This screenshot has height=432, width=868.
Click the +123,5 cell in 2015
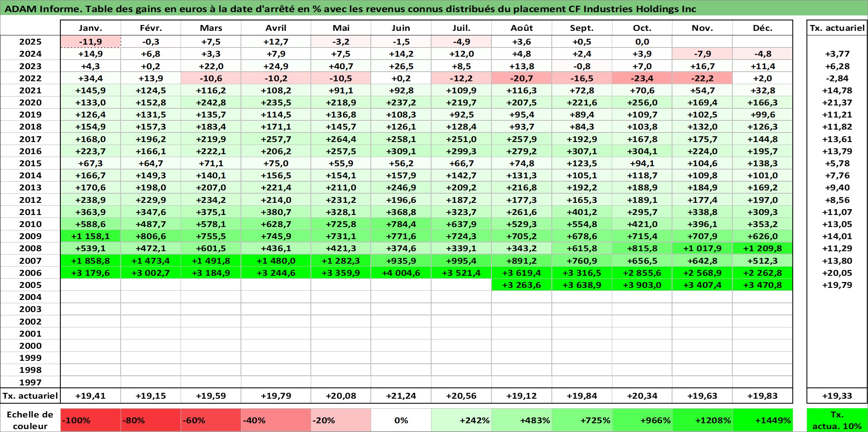(x=582, y=163)
